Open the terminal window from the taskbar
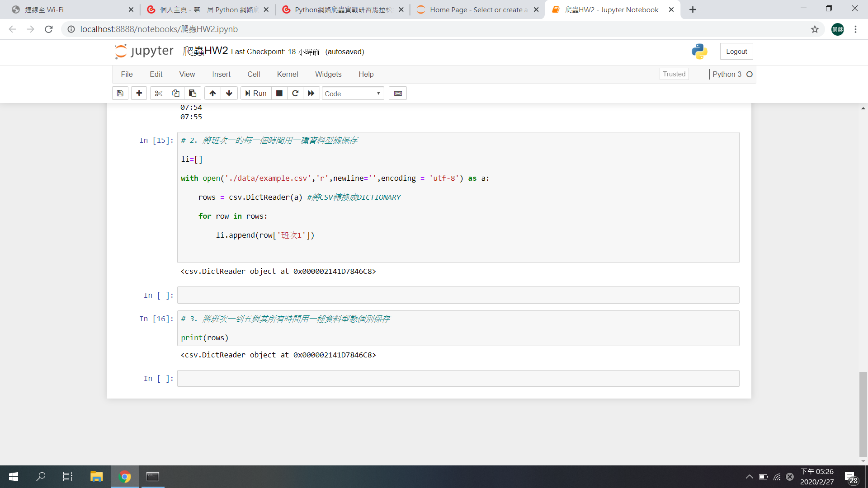The image size is (868, 488). [x=153, y=477]
